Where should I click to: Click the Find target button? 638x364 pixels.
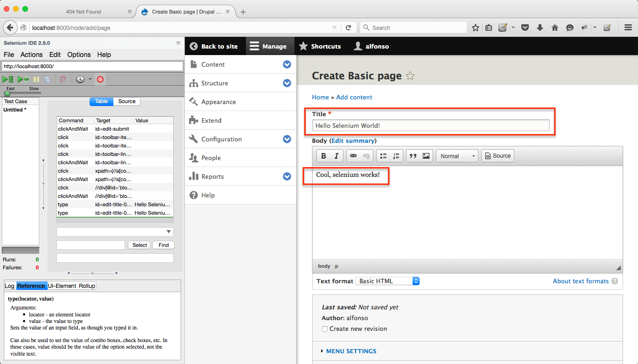163,245
